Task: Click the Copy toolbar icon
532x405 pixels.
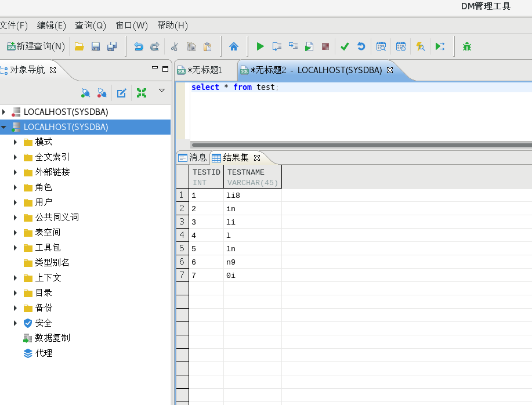Action: click(x=191, y=46)
